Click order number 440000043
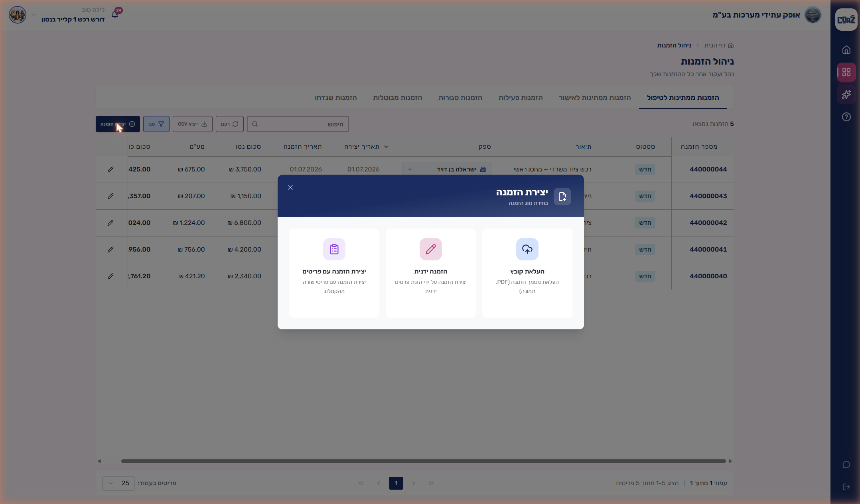Screen dimensions: 860x504 click(x=708, y=196)
